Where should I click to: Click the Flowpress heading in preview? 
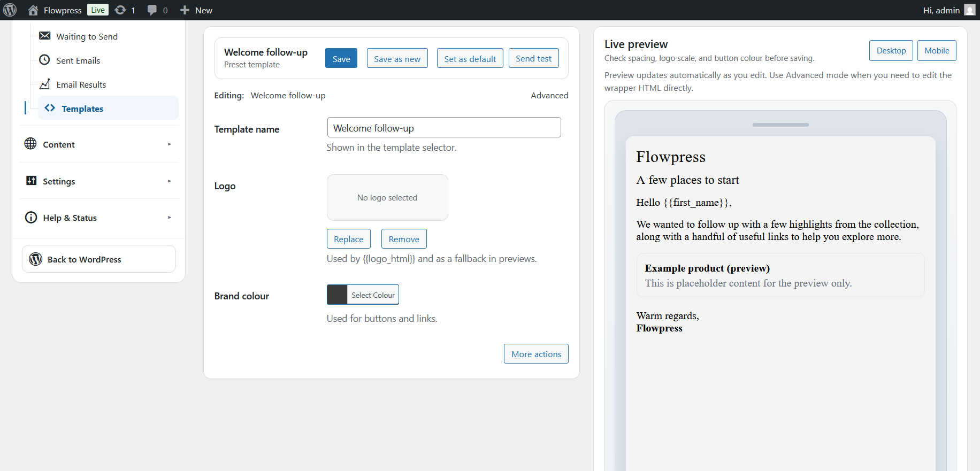[671, 157]
